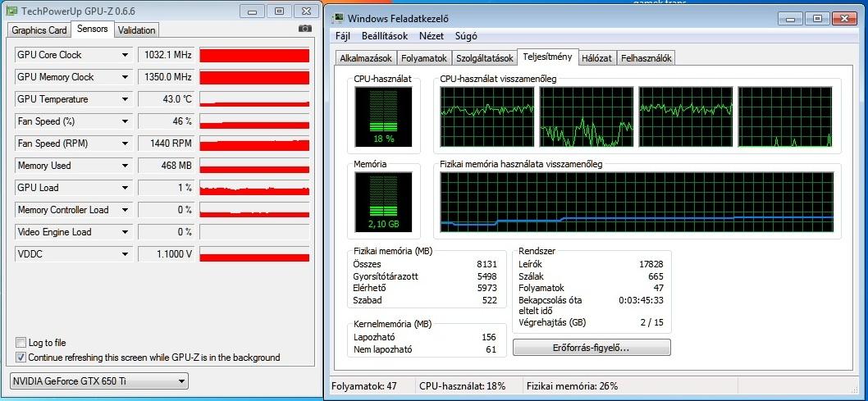Switch to the Alkalmazások tab
The image size is (868, 401).
(366, 58)
